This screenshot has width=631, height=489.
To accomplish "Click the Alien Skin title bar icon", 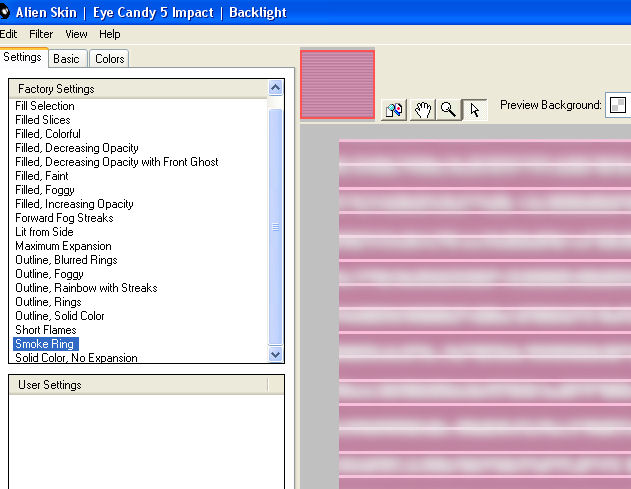I will (4, 12).
